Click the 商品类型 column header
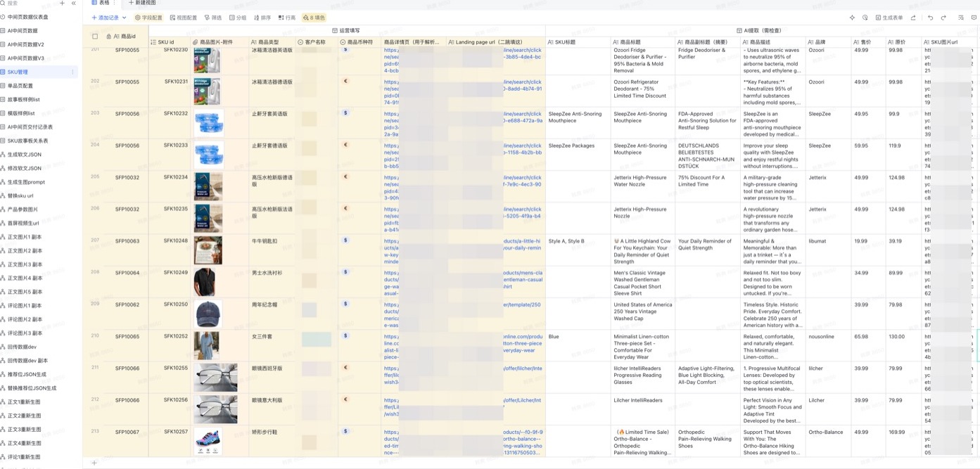This screenshot has width=980, height=469. (x=272, y=42)
